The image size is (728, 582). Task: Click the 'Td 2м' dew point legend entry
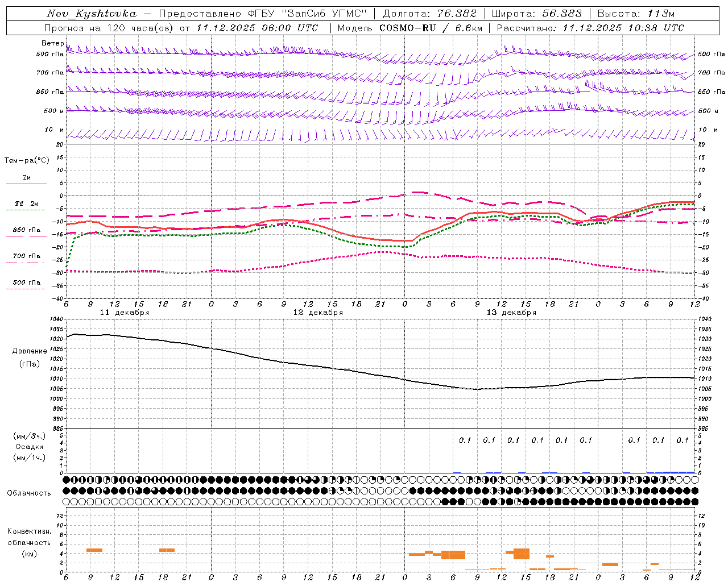pyautogui.click(x=26, y=203)
